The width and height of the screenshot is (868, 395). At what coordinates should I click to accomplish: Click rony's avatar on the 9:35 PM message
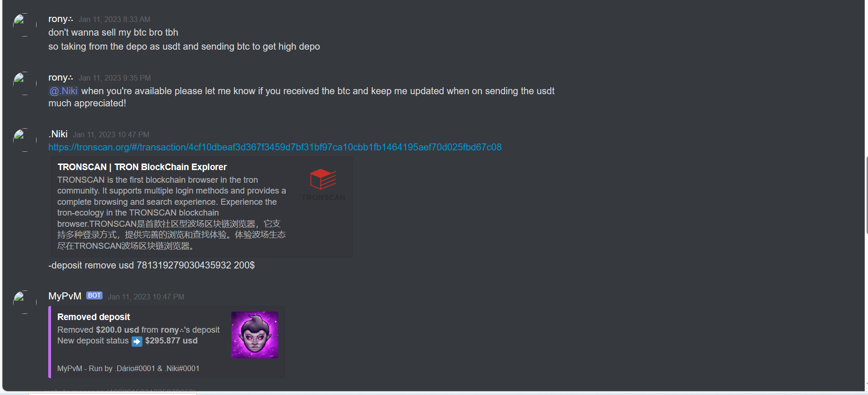pyautogui.click(x=24, y=83)
